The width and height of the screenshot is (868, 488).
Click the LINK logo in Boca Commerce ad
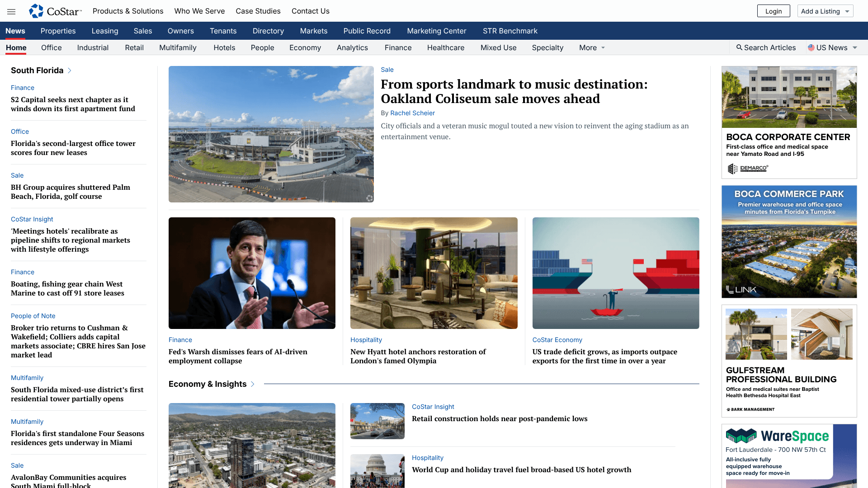(x=741, y=290)
